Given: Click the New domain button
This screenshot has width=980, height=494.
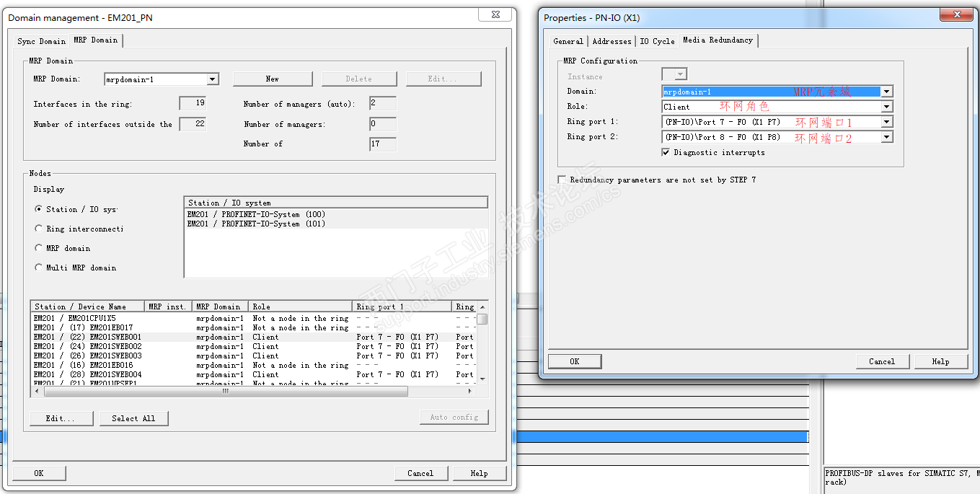Looking at the screenshot, I should coord(273,79).
